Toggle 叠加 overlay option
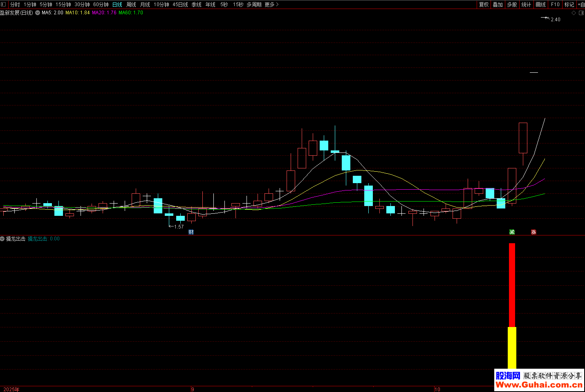Image resolution: width=585 pixels, height=392 pixels. pyautogui.click(x=498, y=4)
